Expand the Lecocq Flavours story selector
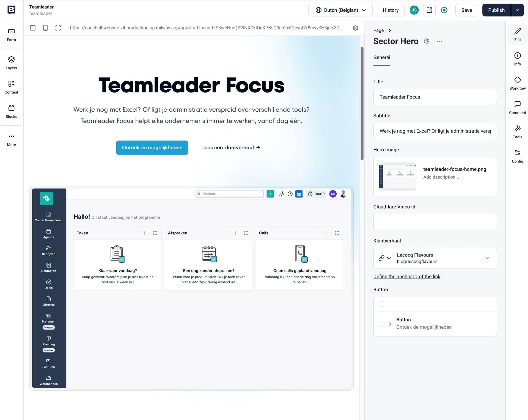 (487, 258)
